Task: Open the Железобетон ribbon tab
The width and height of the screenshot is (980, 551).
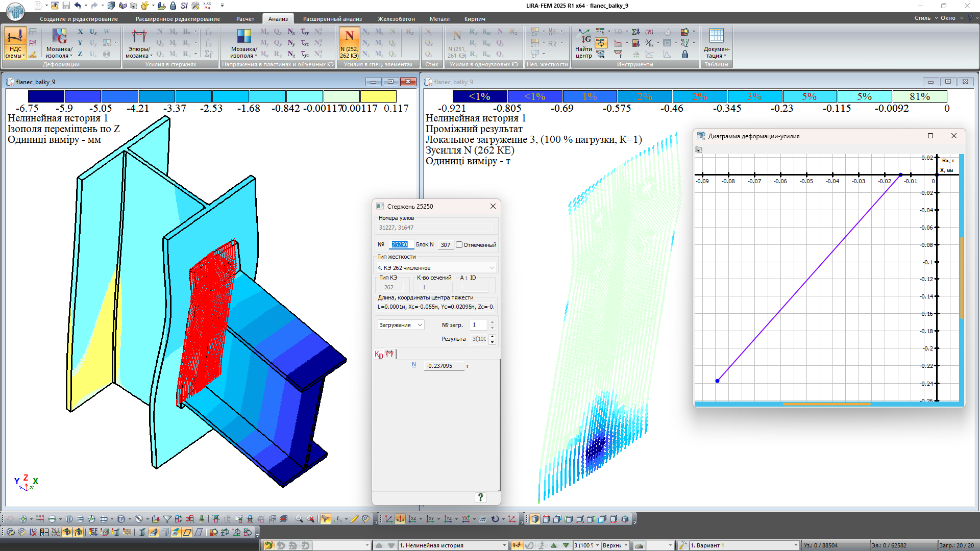Action: (x=396, y=19)
